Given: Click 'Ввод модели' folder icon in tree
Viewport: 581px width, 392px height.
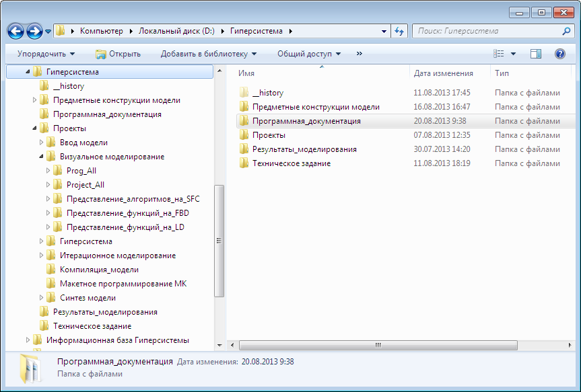Looking at the screenshot, I should point(50,142).
